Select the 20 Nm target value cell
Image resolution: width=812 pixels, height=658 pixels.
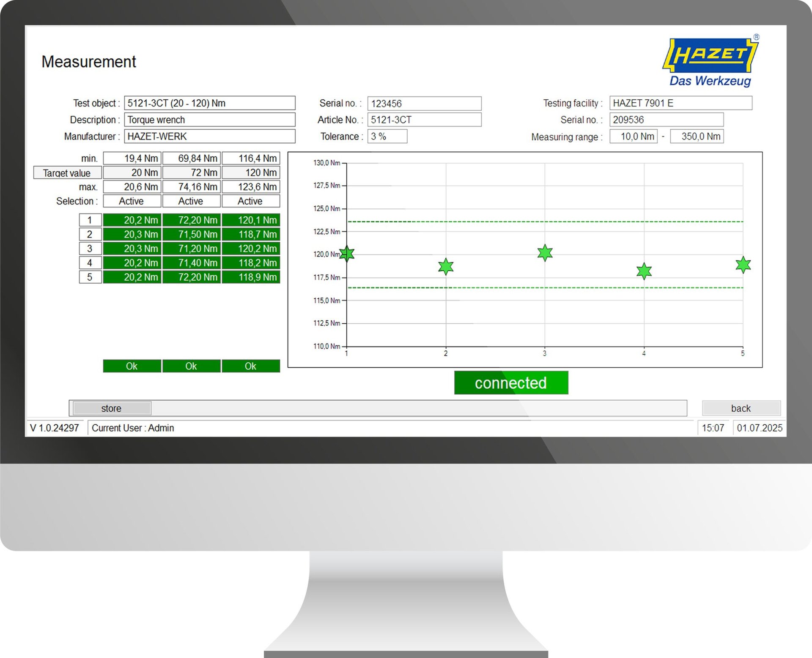(x=132, y=172)
